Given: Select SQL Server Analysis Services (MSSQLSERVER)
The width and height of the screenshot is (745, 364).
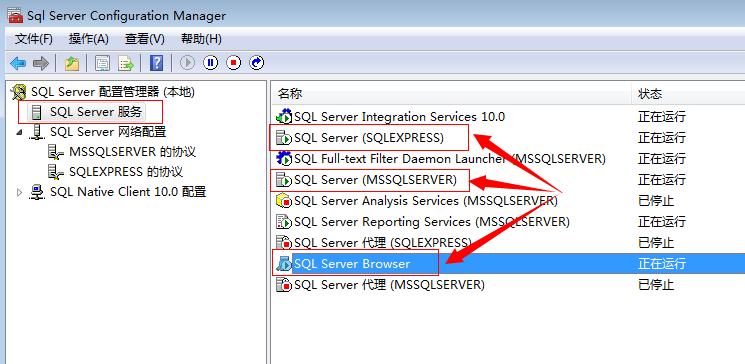Looking at the screenshot, I should point(426,201).
